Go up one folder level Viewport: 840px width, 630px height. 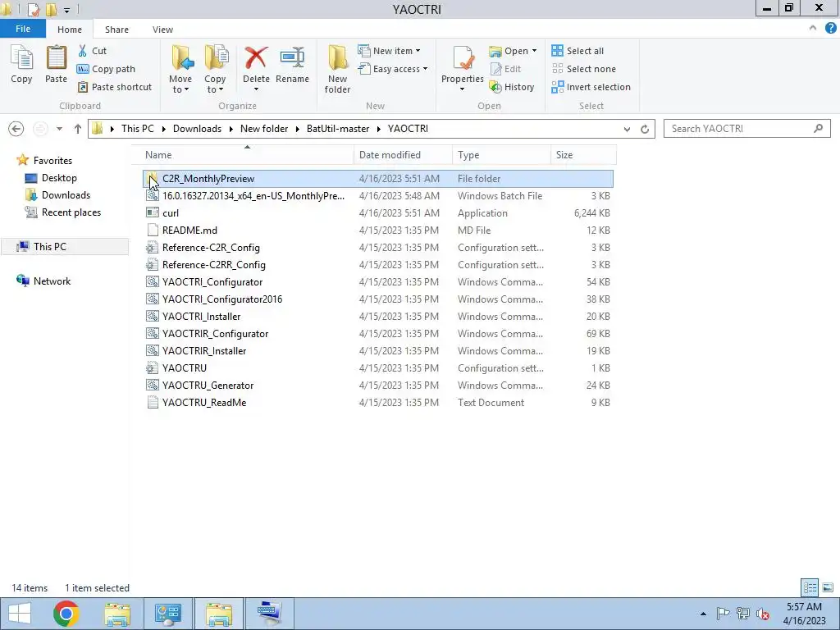click(78, 129)
